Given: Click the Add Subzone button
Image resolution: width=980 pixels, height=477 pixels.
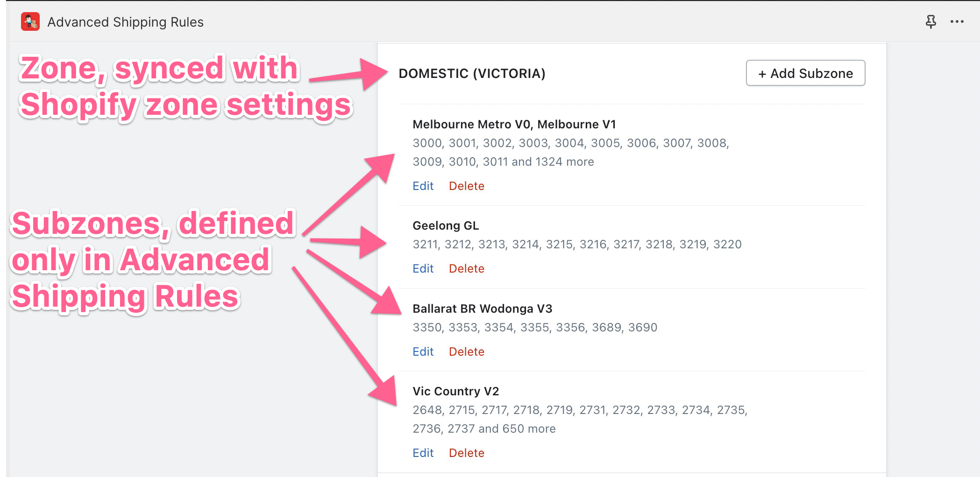Looking at the screenshot, I should (x=805, y=73).
